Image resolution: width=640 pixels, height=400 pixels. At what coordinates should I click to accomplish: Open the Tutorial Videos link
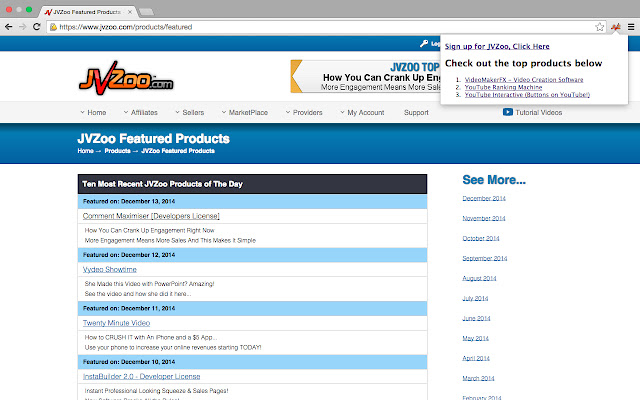click(538, 112)
